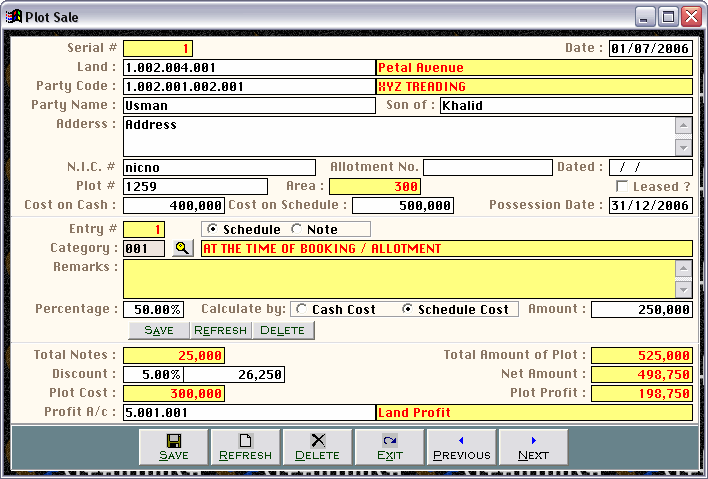Click inside the Remarks text area
Viewport: 708px width, 479px height.
pyautogui.click(x=399, y=279)
